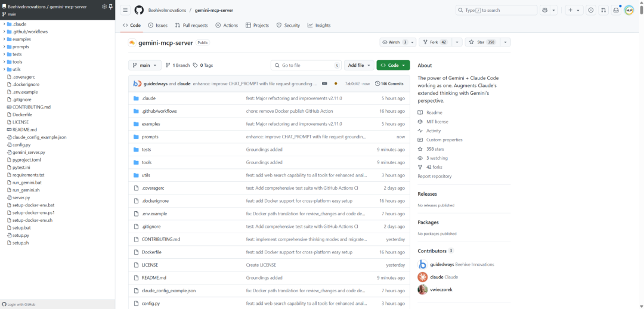Click Login with GitHub in sidebar
644x309 pixels.
click(18, 304)
